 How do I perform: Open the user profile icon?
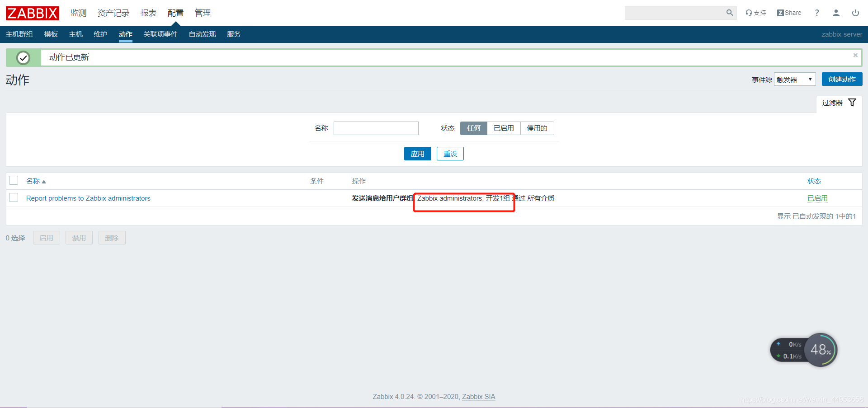click(836, 13)
